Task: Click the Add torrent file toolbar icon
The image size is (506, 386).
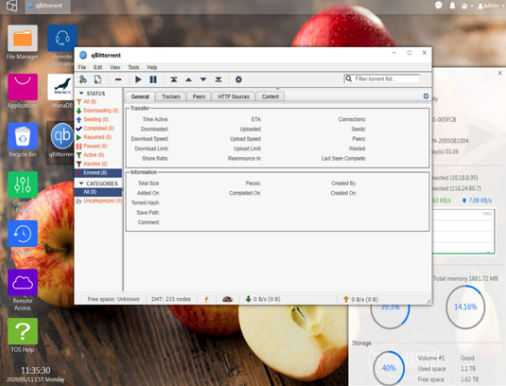Action: click(x=97, y=79)
